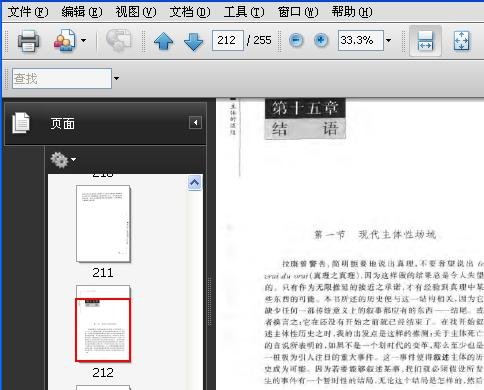Screen dimensions: 484x390
Task: Click the heading 第一节 现代主体性场域
Action: (x=375, y=235)
